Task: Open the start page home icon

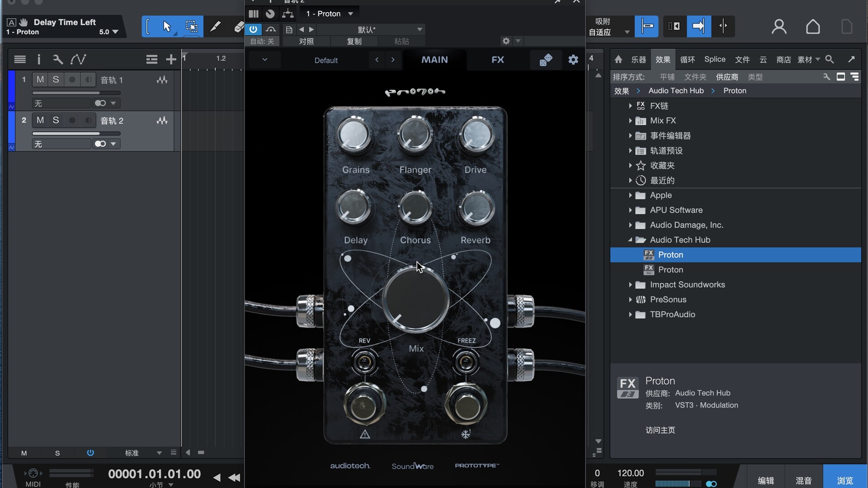Action: (x=813, y=27)
